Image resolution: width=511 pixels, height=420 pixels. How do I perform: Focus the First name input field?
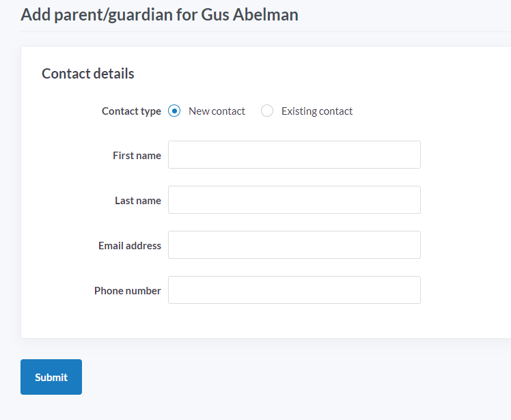coord(294,155)
